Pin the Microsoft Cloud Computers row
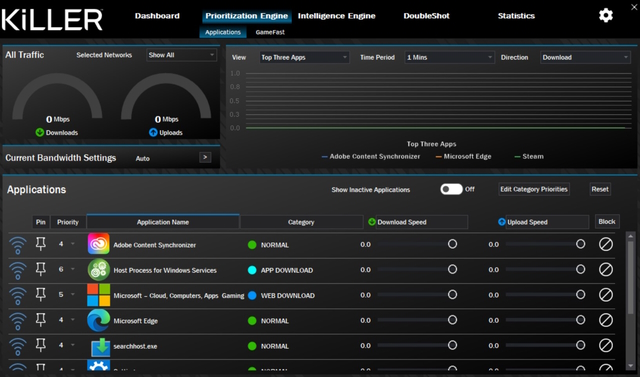The height and width of the screenshot is (377, 640). pyautogui.click(x=40, y=295)
